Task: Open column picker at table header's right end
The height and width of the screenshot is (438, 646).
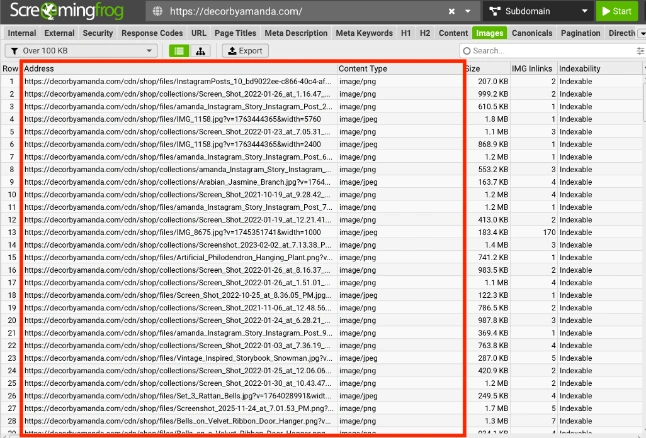Action: [640, 68]
